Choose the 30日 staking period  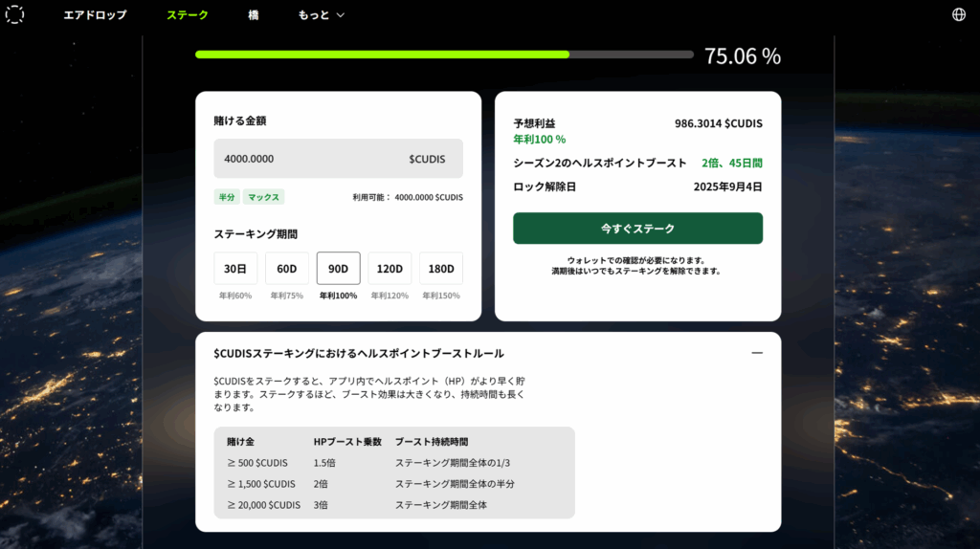pos(235,269)
